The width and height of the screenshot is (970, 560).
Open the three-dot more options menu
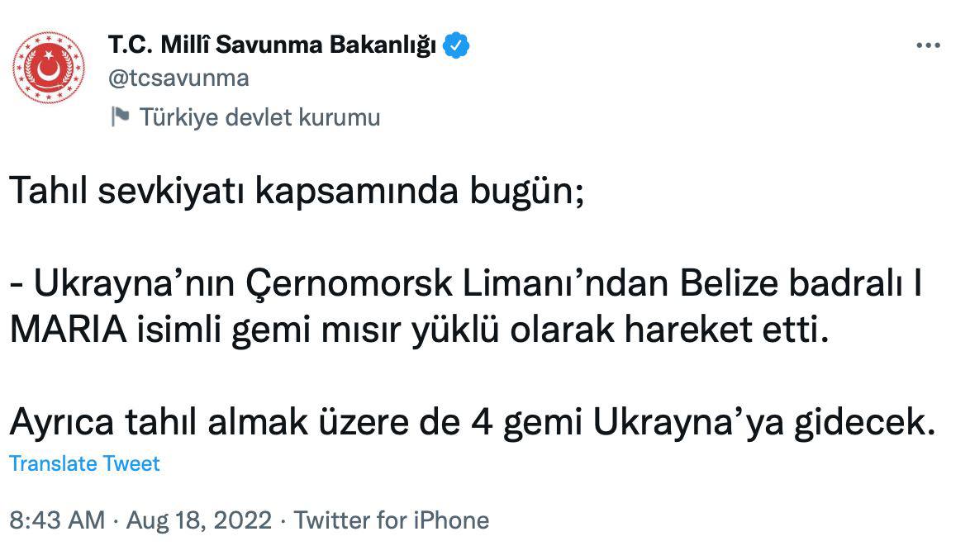coord(929,46)
